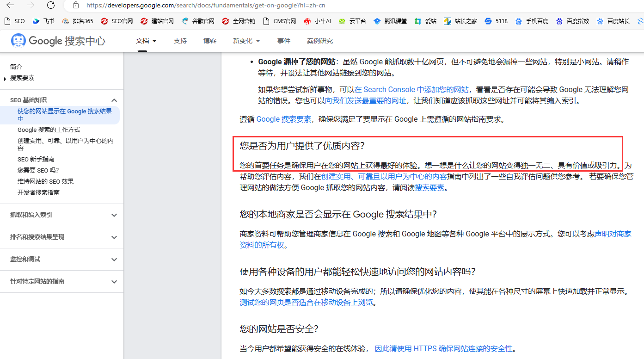Click the Google 搜索中心 title text
The image size is (644, 359).
67,41
